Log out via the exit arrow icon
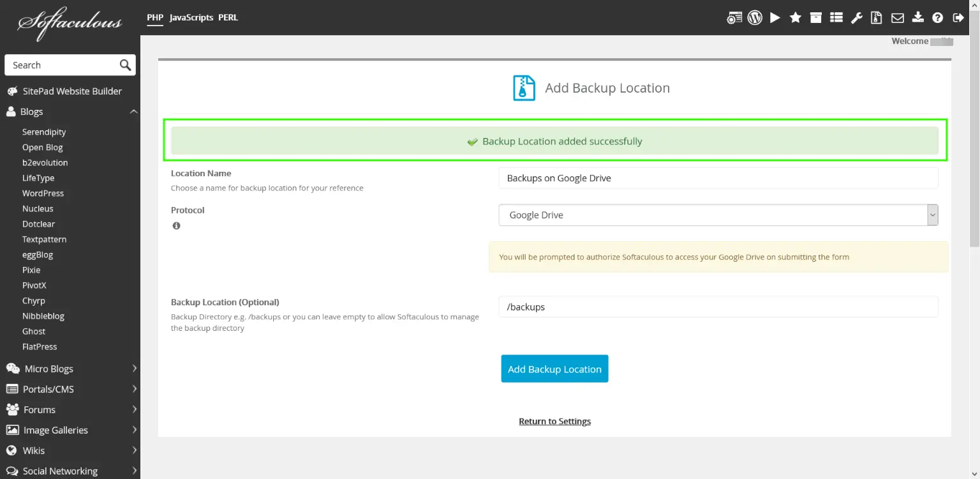This screenshot has width=980, height=479. click(x=958, y=17)
